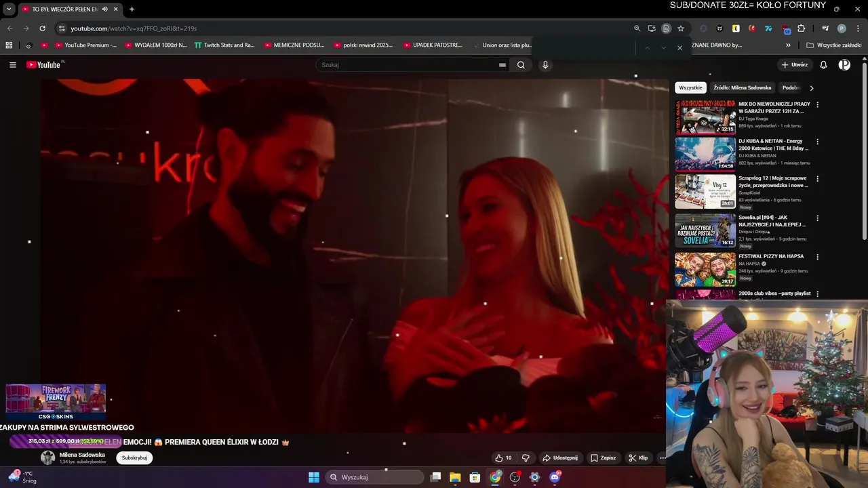The width and height of the screenshot is (868, 488).
Task: Open options for MIX DO NIEWOLNICZEJ PRACY video
Action: click(817, 105)
